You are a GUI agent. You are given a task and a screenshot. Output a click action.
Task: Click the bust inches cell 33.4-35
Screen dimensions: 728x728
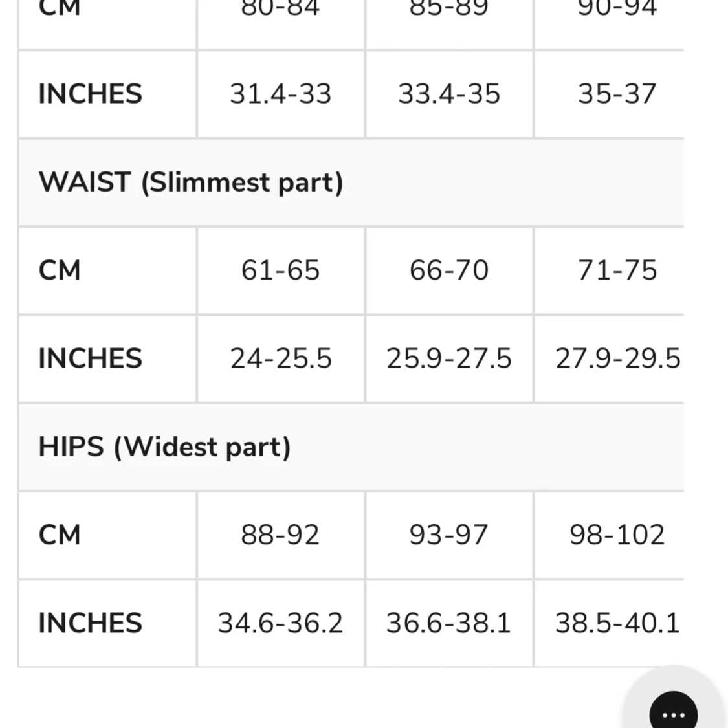click(449, 94)
